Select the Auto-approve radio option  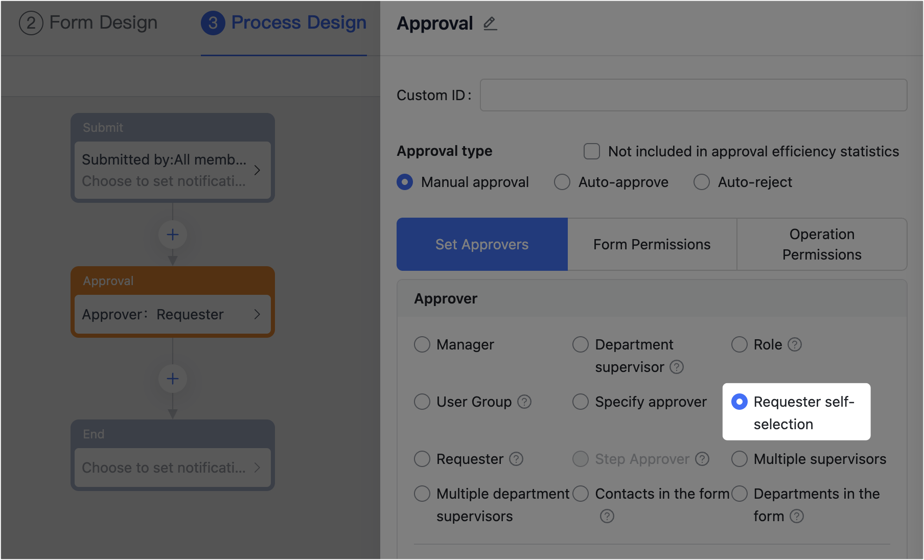[x=562, y=182]
